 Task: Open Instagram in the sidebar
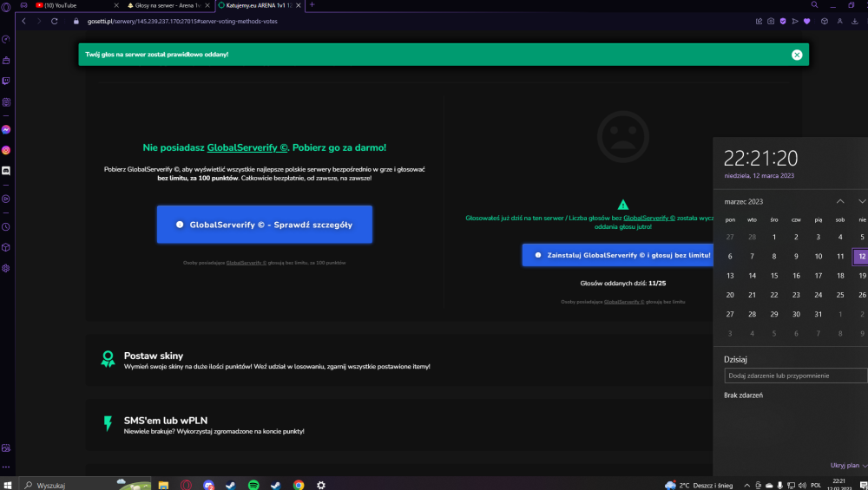tap(6, 150)
